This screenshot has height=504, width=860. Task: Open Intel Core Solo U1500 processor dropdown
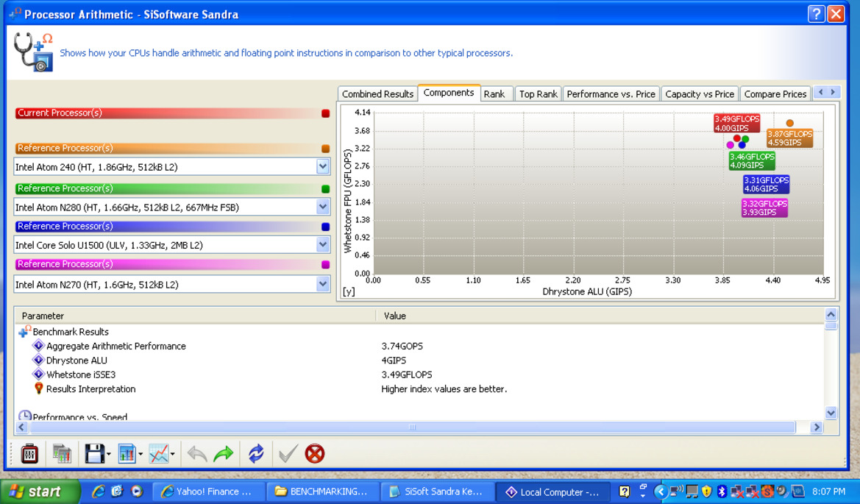[x=322, y=244]
